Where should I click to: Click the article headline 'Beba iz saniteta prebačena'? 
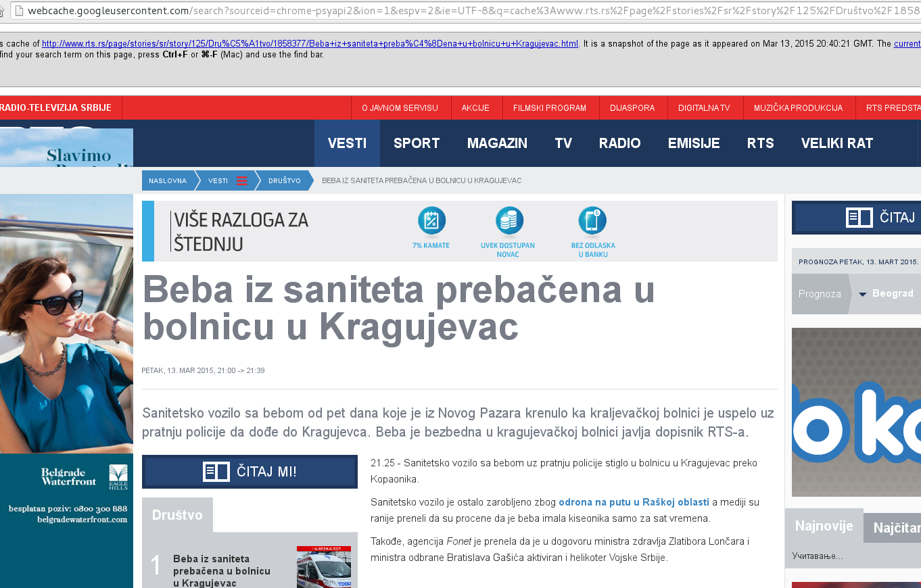(399, 308)
